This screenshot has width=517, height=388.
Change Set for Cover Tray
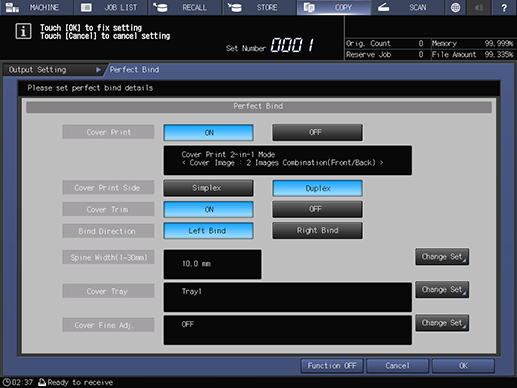click(442, 290)
